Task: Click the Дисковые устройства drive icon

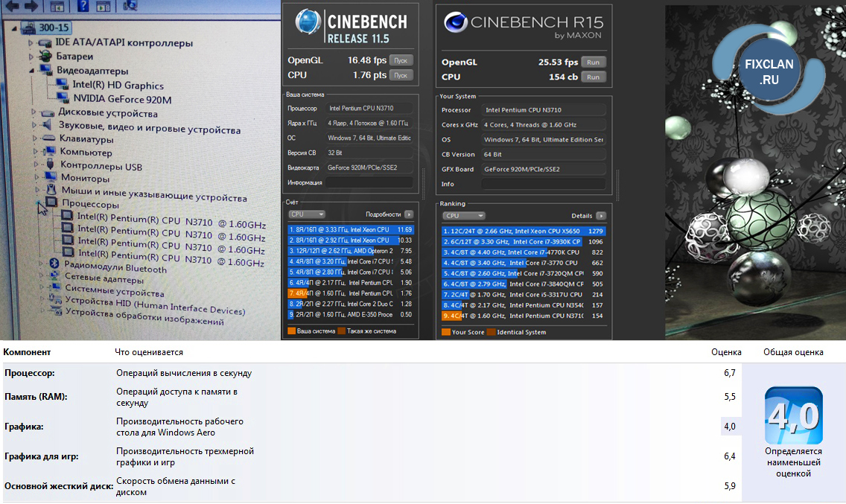Action: pyautogui.click(x=48, y=112)
